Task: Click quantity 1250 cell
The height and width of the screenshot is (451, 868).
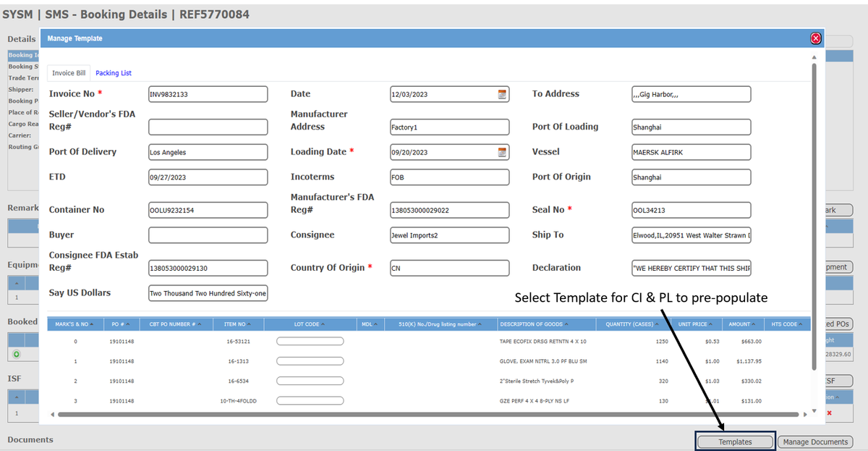Action: (x=661, y=341)
